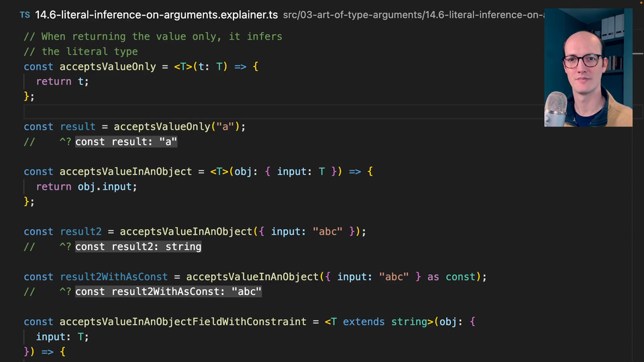Click the "input: T;" property line
The width and height of the screenshot is (644, 362).
[62, 337]
